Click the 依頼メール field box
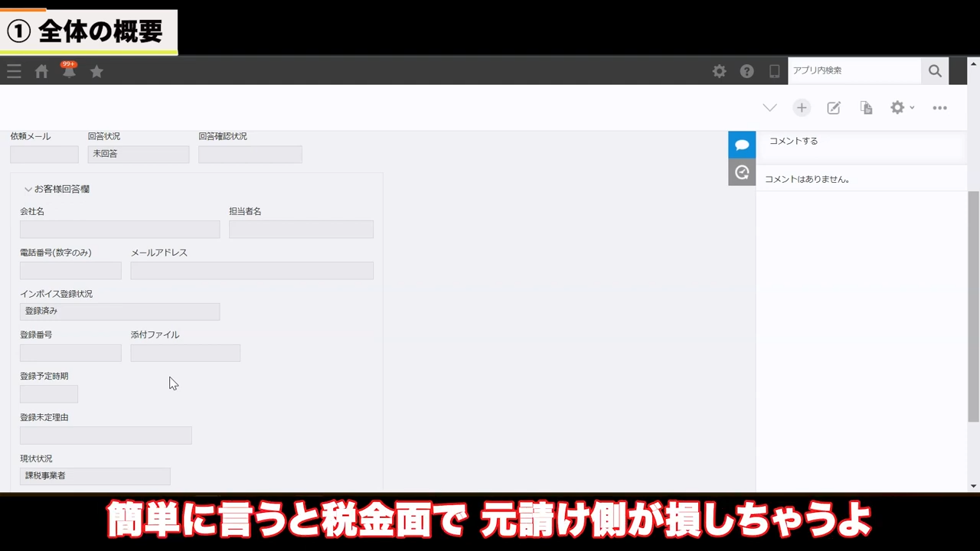This screenshot has height=551, width=980. click(x=44, y=154)
